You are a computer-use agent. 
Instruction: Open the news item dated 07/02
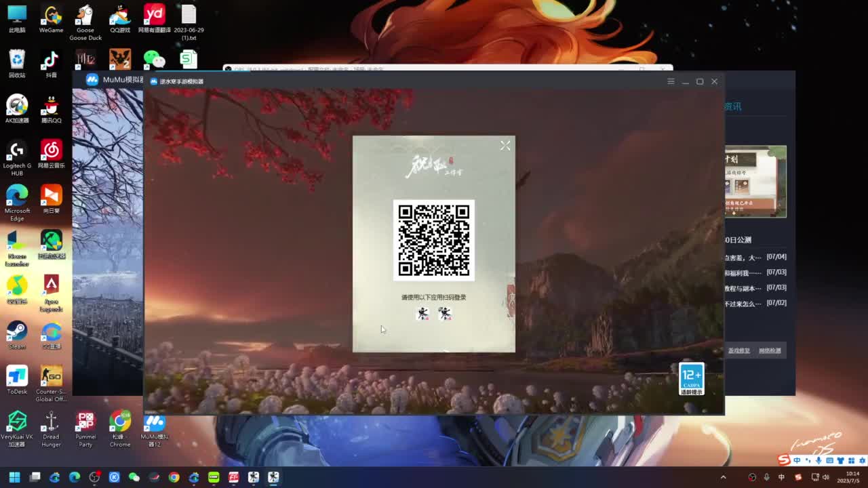click(x=755, y=304)
